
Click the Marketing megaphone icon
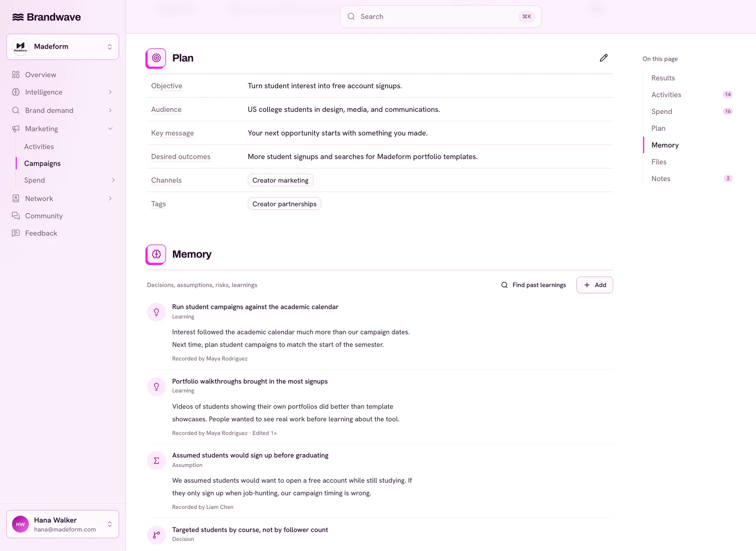point(16,129)
